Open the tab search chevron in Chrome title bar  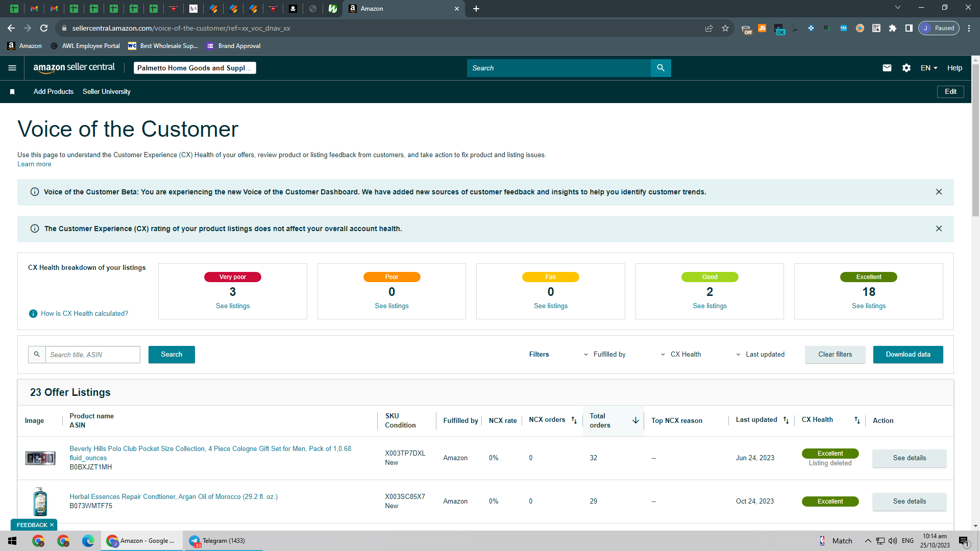click(x=898, y=8)
